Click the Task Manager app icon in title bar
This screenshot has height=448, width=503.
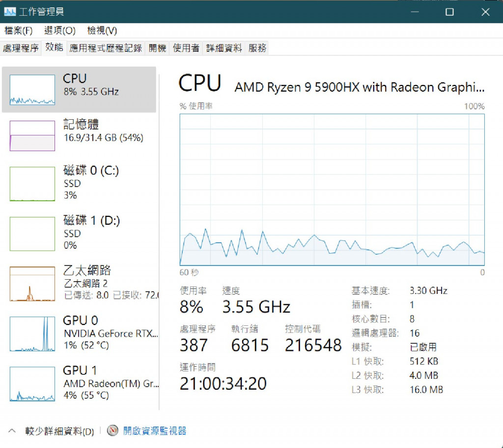click(x=10, y=12)
